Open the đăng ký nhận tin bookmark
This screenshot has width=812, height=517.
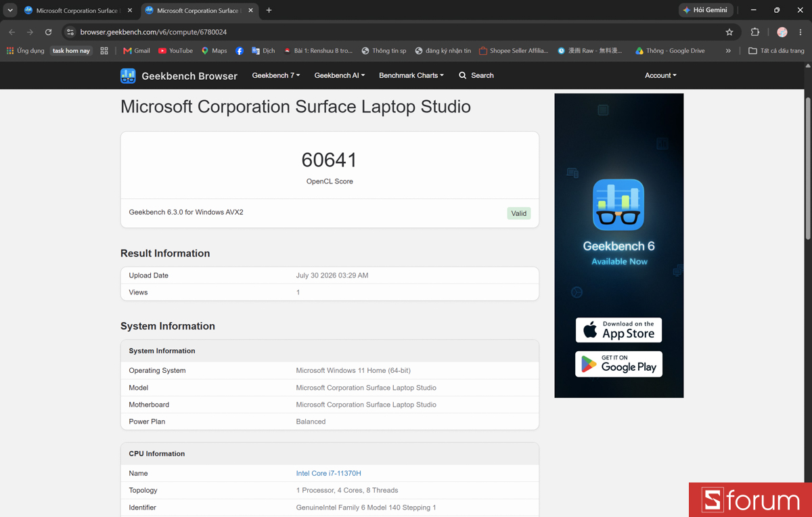coord(443,51)
